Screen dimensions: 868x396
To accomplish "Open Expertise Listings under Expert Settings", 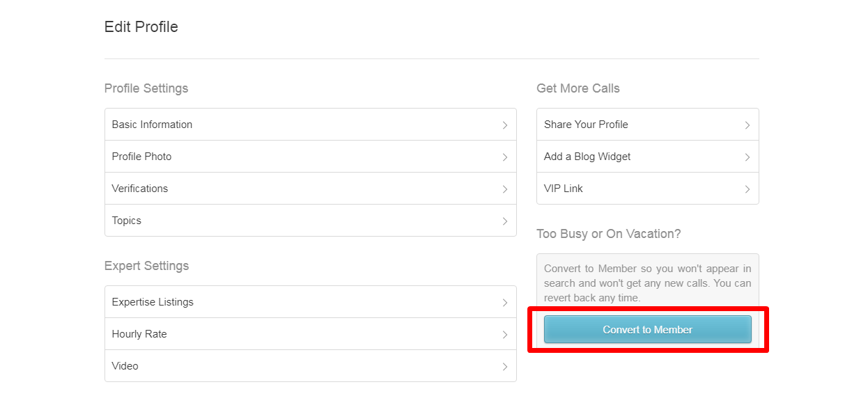I will coord(311,302).
